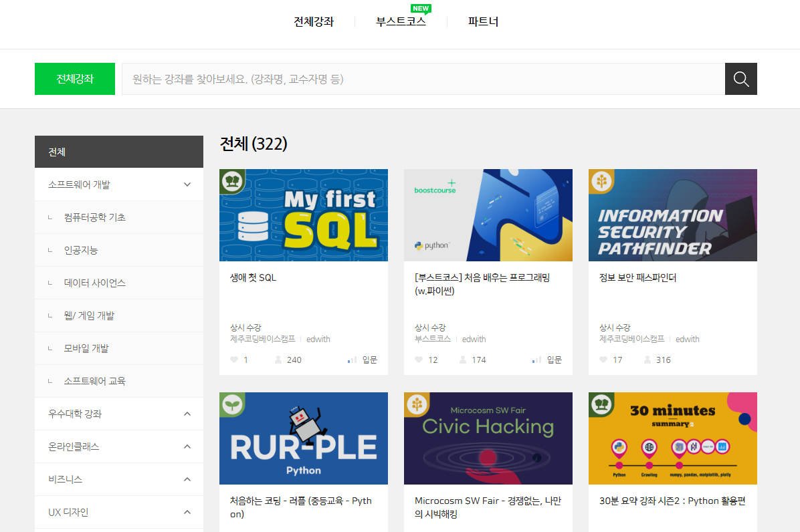Collapse the 소프트웨어 개발 category
Screen dimensions: 800x532
pyautogui.click(x=187, y=184)
